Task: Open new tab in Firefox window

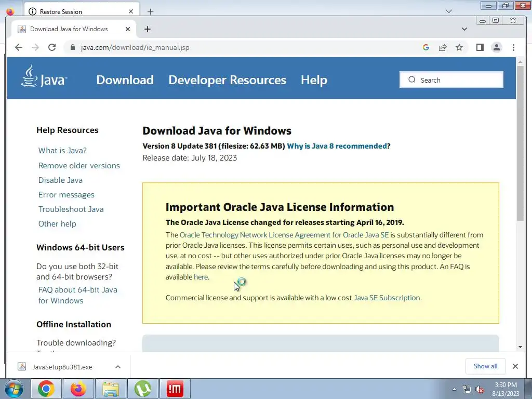Action: tap(150, 12)
